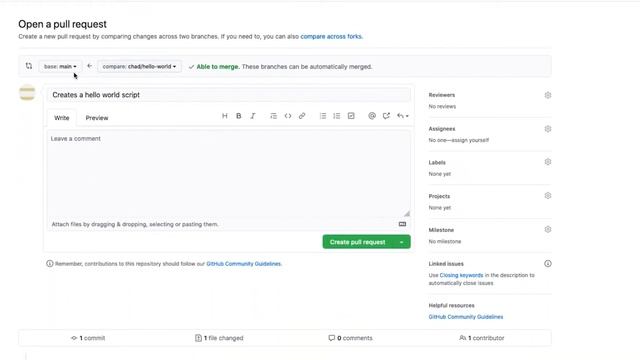Click the Leave a comment text area
The height and width of the screenshot is (360, 640).
click(x=229, y=174)
